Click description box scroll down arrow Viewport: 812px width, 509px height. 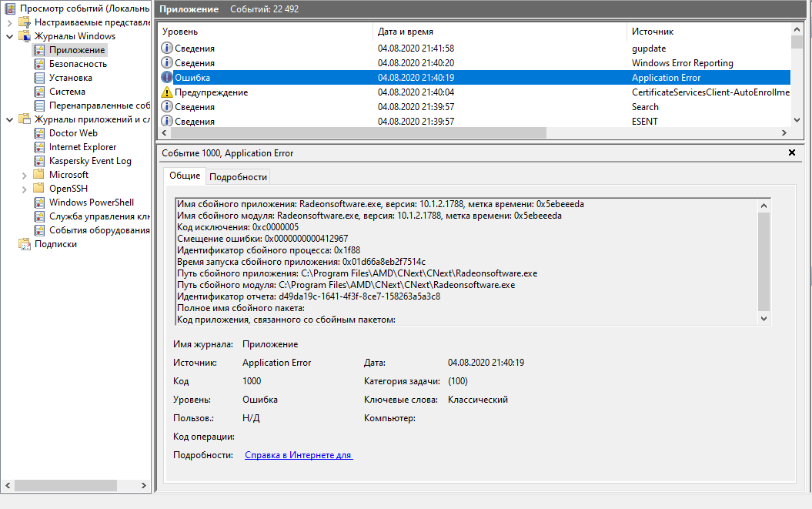(764, 319)
